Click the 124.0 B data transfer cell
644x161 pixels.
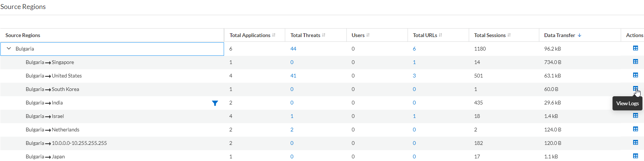[x=553, y=130]
